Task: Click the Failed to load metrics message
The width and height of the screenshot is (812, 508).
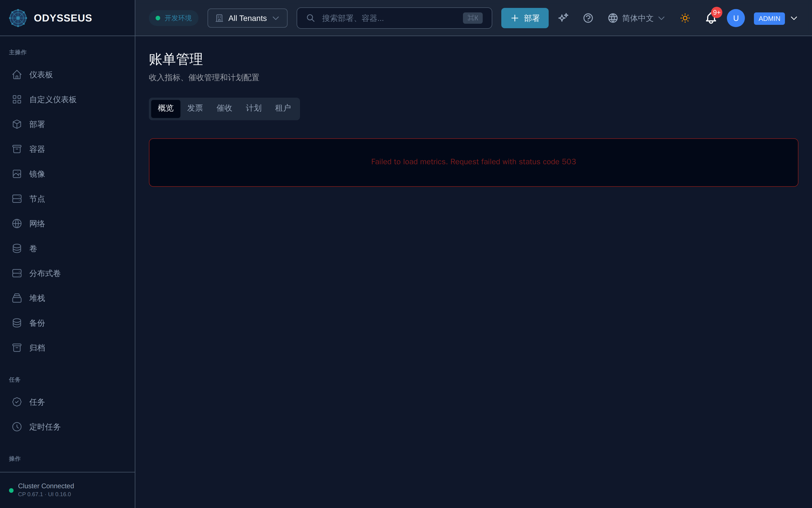Action: (473, 162)
